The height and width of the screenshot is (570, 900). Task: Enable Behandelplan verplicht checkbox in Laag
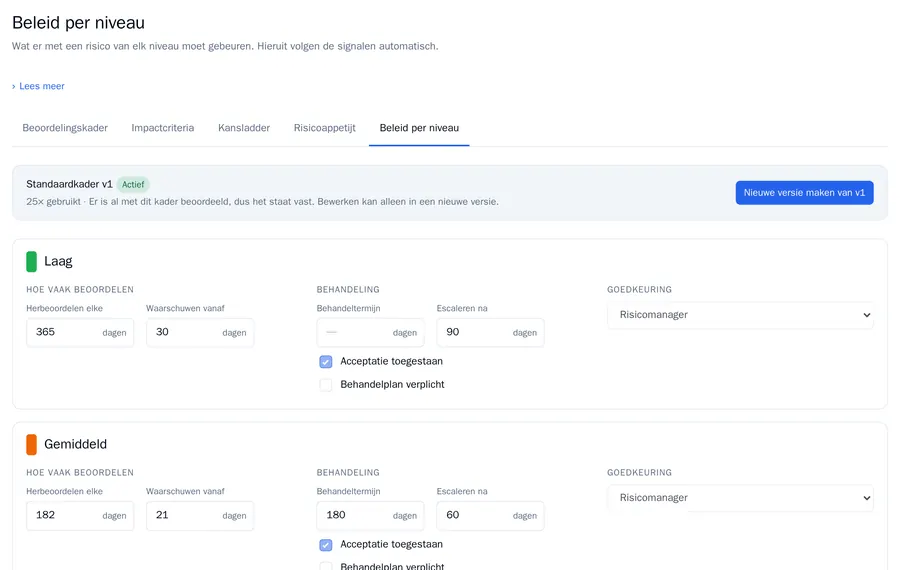tap(325, 385)
